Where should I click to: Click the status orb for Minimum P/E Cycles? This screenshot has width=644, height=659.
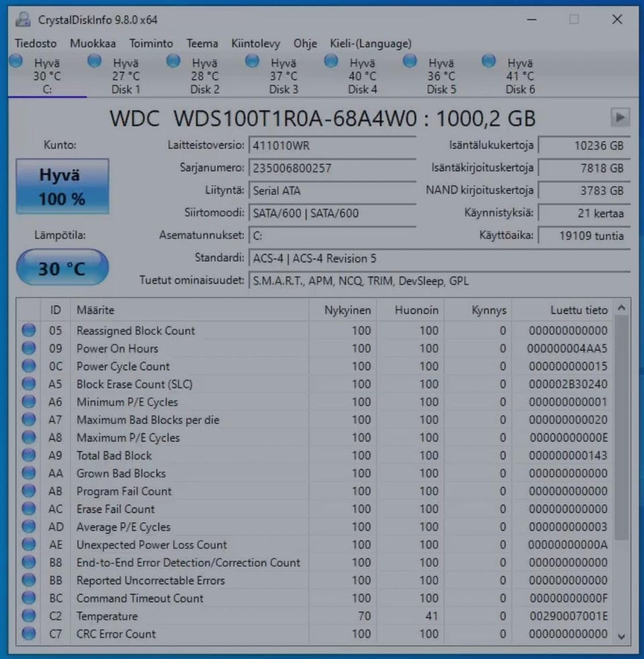tap(29, 401)
